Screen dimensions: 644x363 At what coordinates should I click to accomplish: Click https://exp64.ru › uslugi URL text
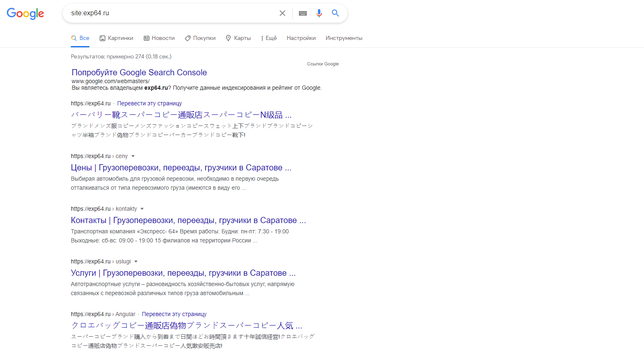[101, 261]
